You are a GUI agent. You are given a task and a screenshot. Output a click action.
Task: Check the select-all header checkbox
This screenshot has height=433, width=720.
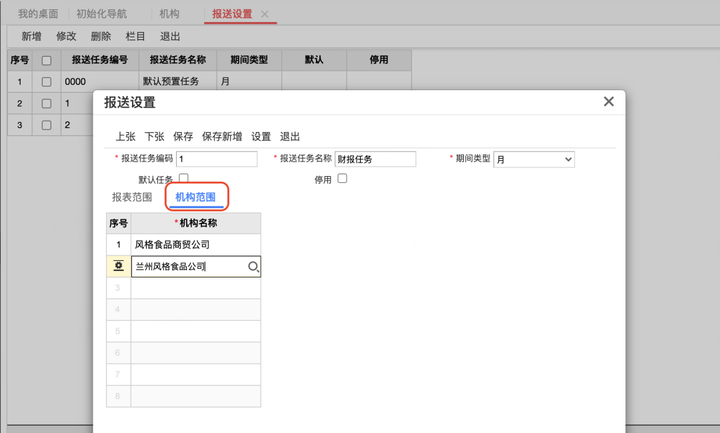click(46, 60)
